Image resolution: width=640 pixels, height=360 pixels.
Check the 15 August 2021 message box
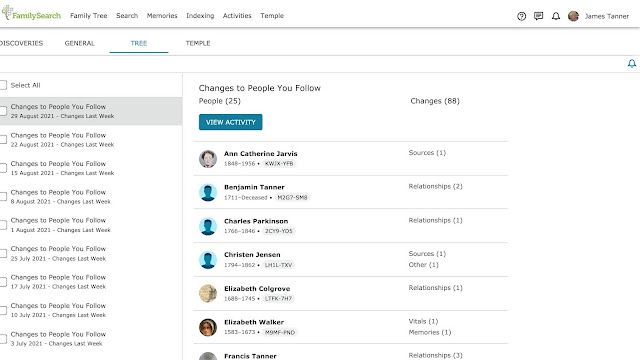(3, 168)
